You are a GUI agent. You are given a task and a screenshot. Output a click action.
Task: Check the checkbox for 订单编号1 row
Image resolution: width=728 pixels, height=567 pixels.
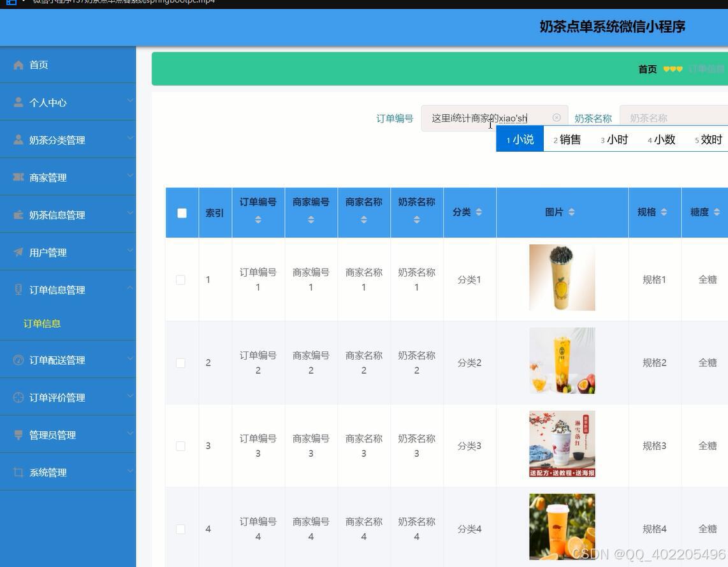[180, 279]
